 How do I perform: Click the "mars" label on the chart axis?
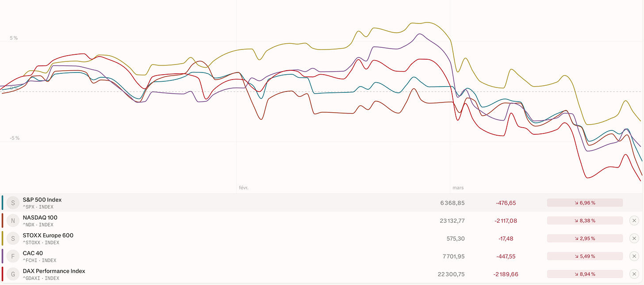[458, 187]
